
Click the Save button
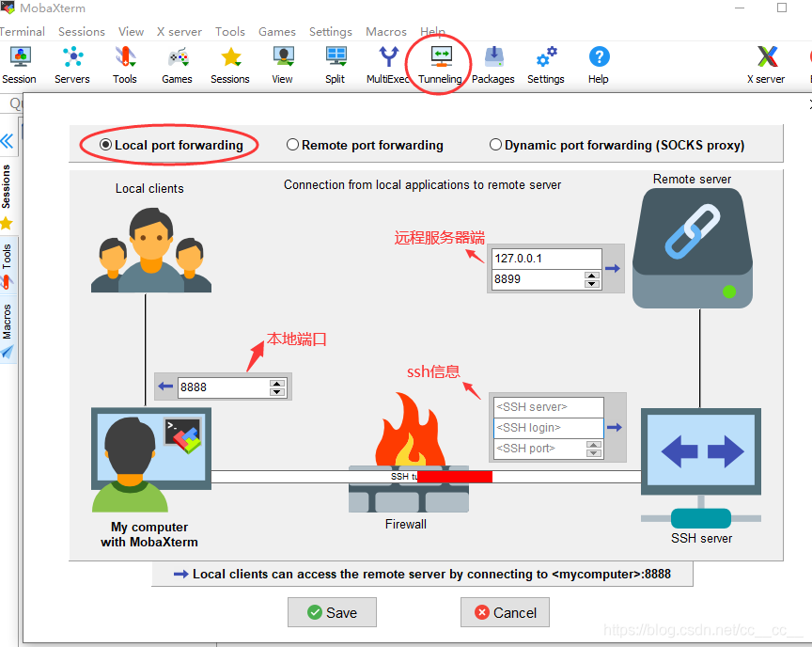click(x=332, y=612)
